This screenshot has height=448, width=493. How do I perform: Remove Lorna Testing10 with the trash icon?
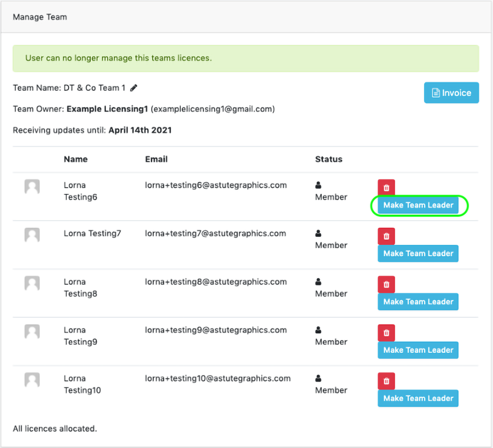pos(386,381)
